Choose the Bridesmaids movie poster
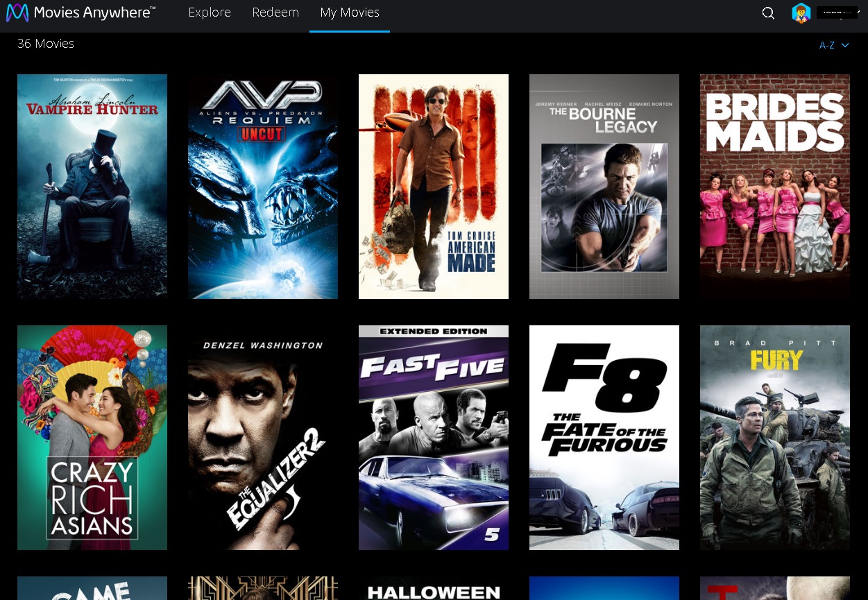 [x=775, y=187]
